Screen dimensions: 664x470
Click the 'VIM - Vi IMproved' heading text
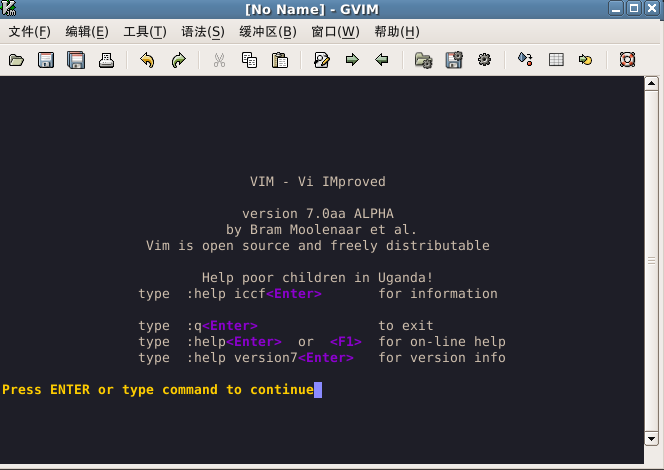pos(318,182)
